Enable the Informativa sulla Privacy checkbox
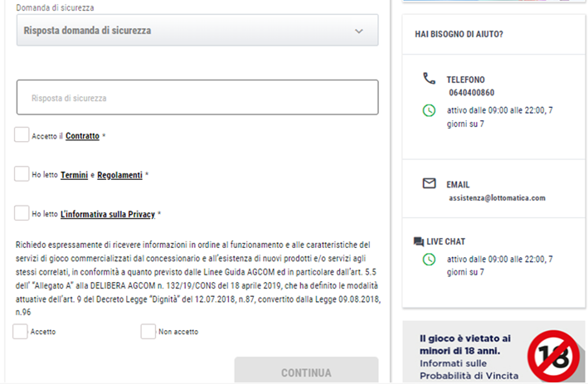 pos(22,213)
